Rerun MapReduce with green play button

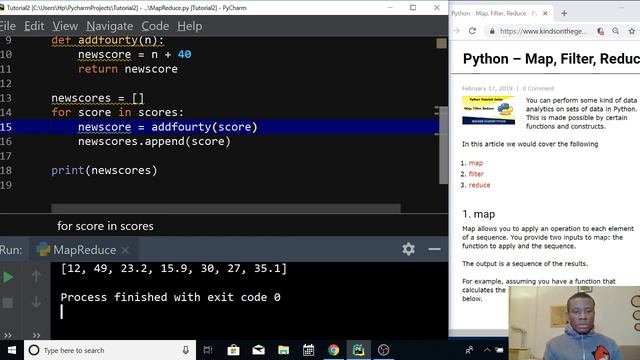coord(8,278)
